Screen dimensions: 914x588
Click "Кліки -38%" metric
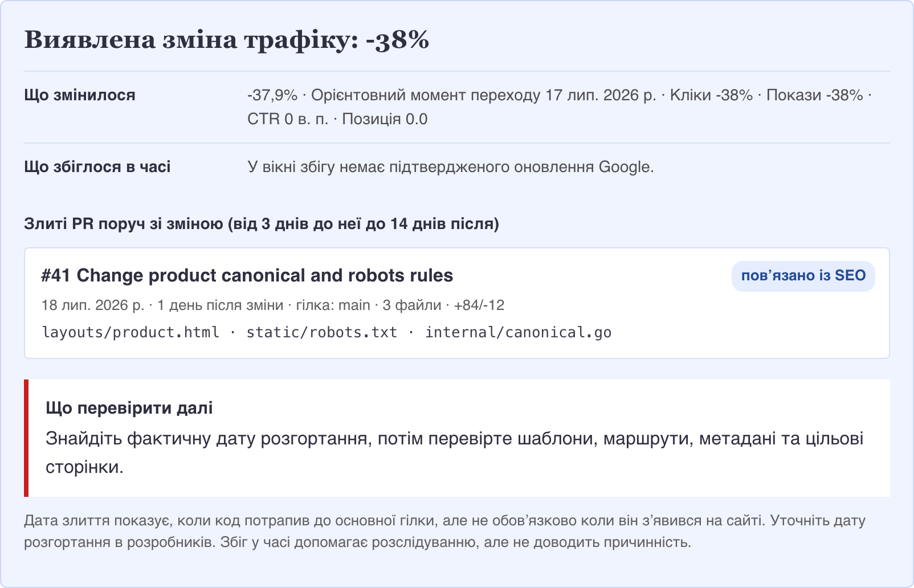tap(711, 95)
